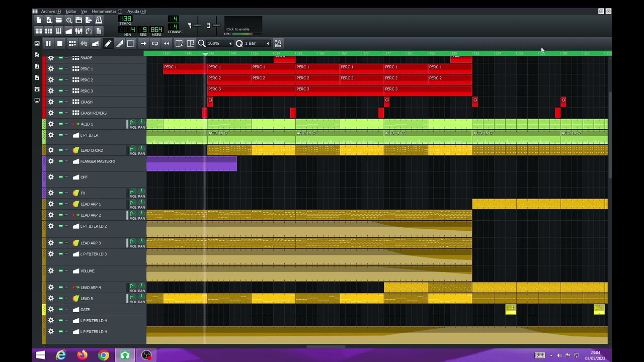
Task: Click the new project from template icon
Action: (49, 20)
